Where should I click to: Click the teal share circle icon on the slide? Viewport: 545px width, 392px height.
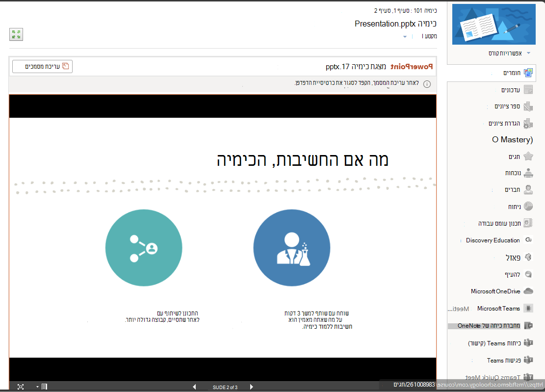pos(144,248)
